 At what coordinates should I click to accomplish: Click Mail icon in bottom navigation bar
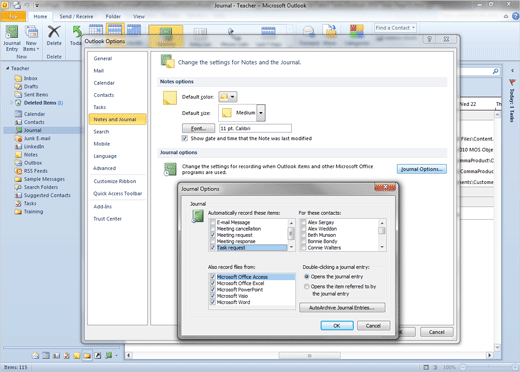click(x=35, y=356)
